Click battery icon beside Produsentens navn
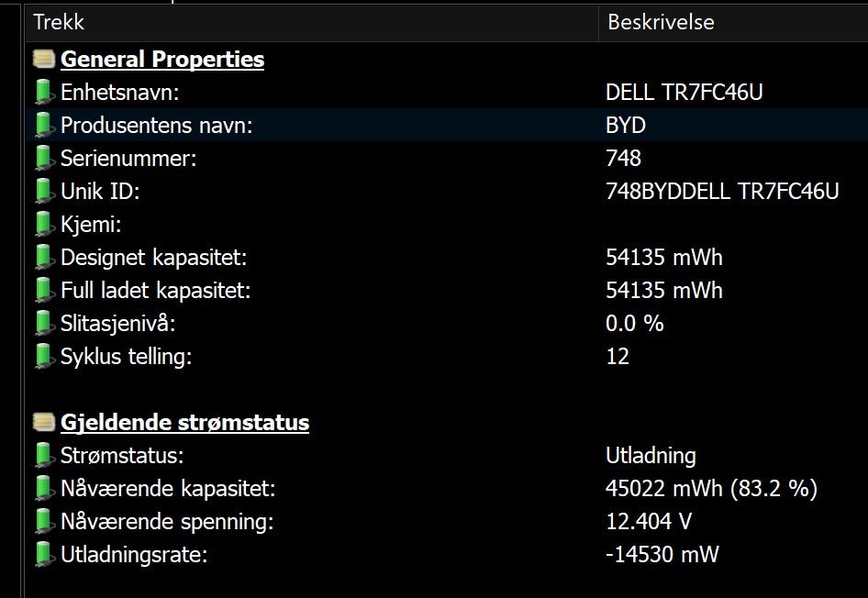The height and width of the screenshot is (598, 868). click(44, 126)
